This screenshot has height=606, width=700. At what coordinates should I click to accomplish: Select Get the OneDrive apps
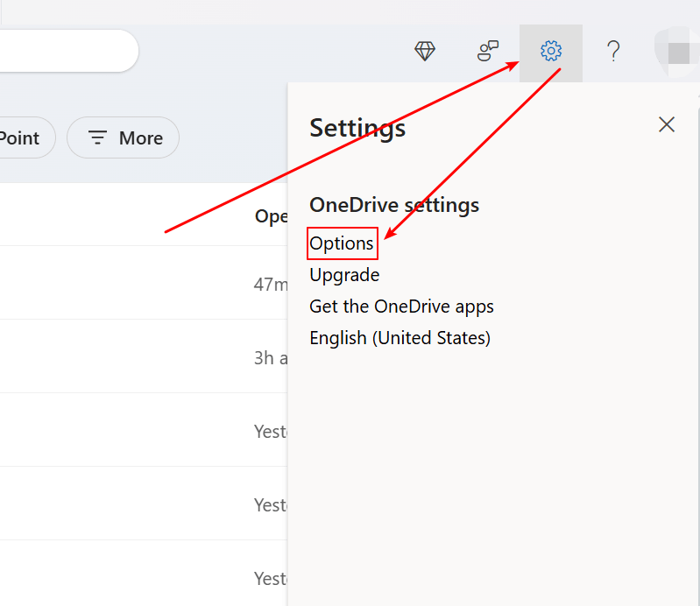click(x=401, y=307)
